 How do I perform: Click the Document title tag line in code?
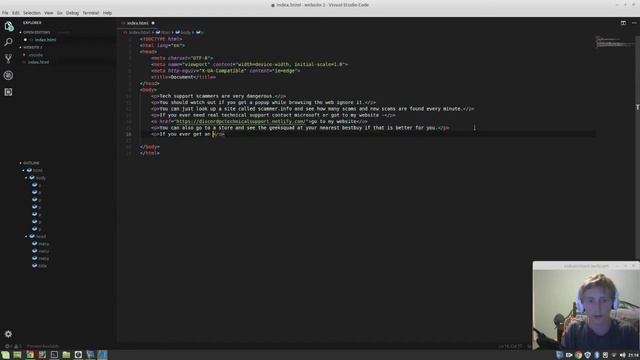(x=183, y=77)
